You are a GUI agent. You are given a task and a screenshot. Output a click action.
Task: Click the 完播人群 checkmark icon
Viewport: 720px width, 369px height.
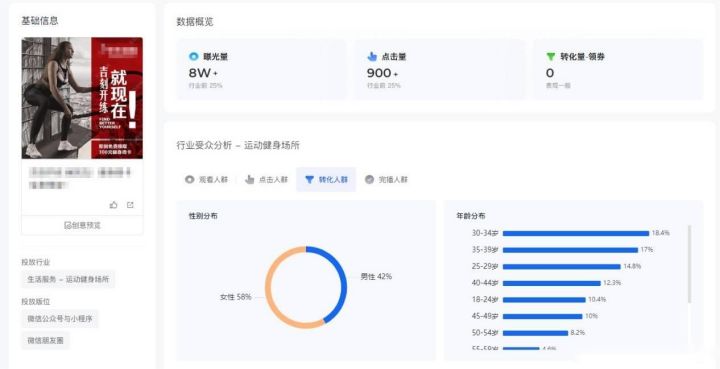369,179
